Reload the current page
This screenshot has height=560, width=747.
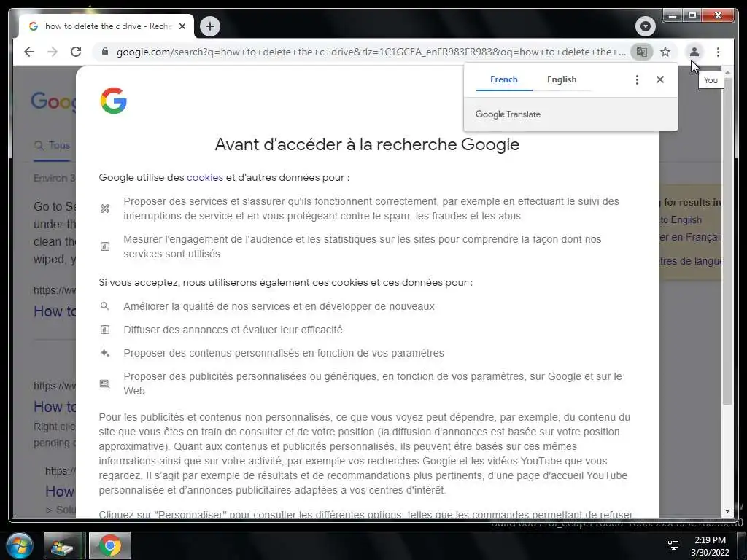pos(76,52)
